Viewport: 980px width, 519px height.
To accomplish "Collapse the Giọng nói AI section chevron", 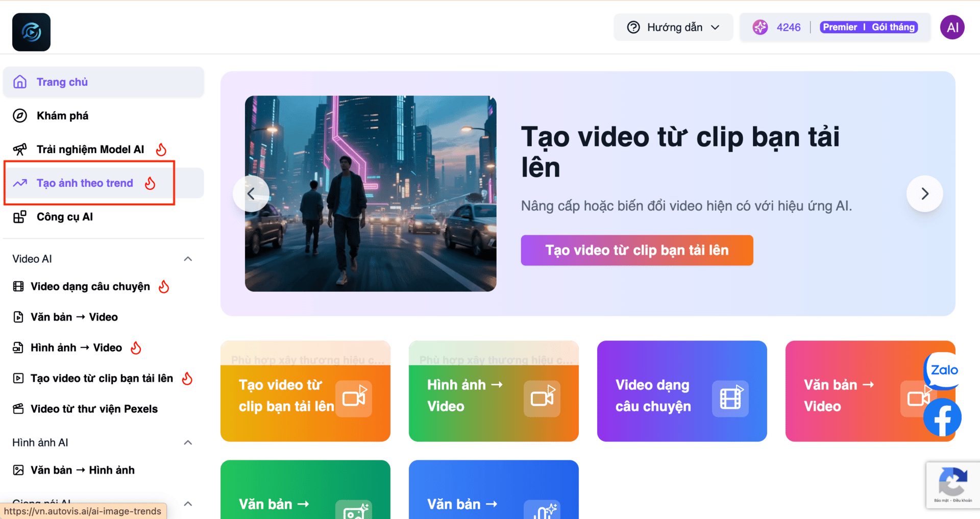I will pos(188,504).
